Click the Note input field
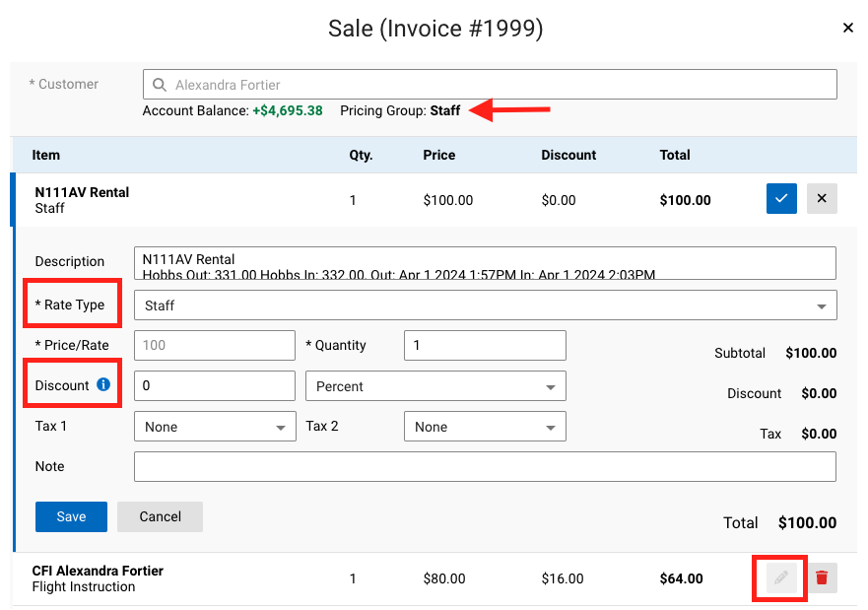This screenshot has height=610, width=868. [x=485, y=467]
